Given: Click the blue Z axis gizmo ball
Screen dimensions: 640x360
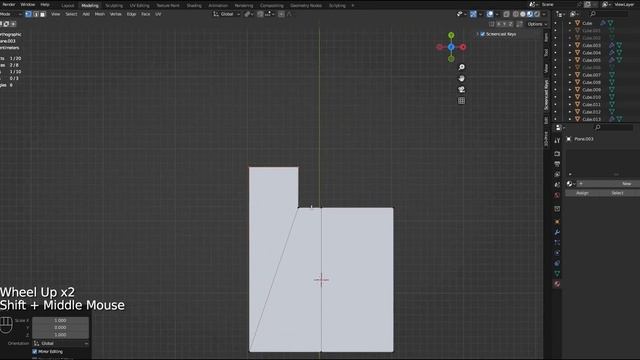Looking at the screenshot, I should (451, 47).
